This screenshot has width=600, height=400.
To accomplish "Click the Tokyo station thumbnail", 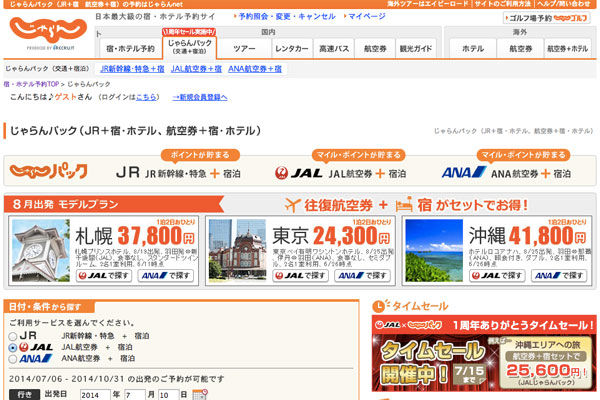I will [238, 250].
